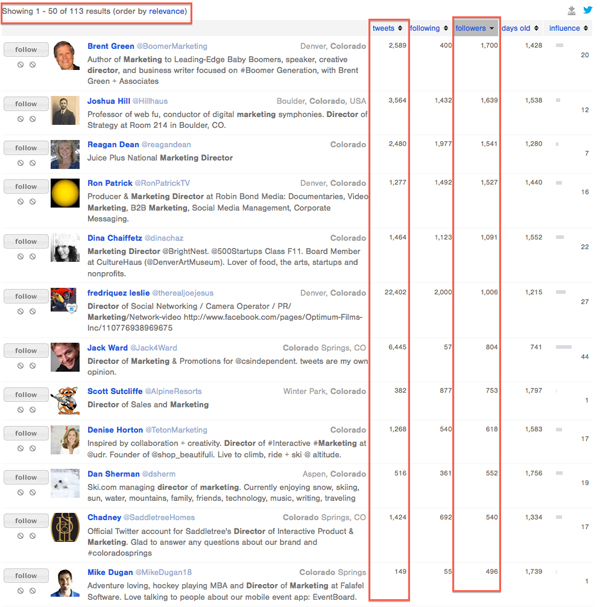Follow Joshua Hill
This screenshot has width=600, height=607.
26,104
